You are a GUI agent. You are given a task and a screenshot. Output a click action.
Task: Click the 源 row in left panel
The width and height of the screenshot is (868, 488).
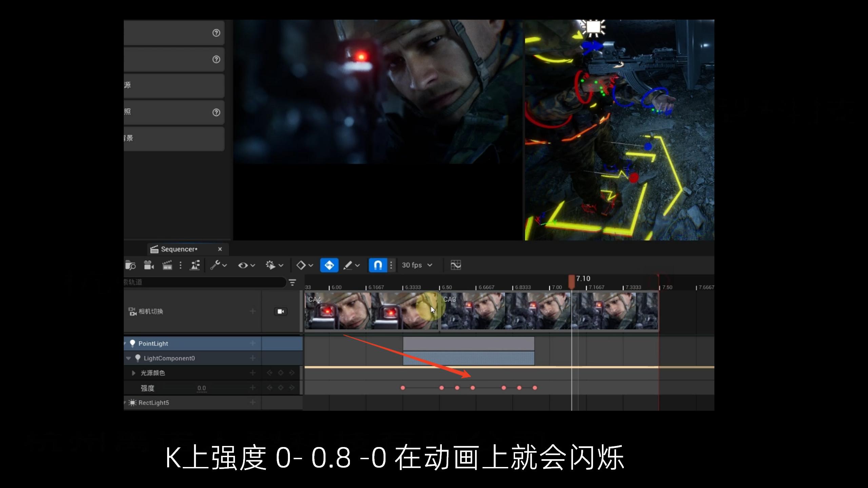coord(174,86)
